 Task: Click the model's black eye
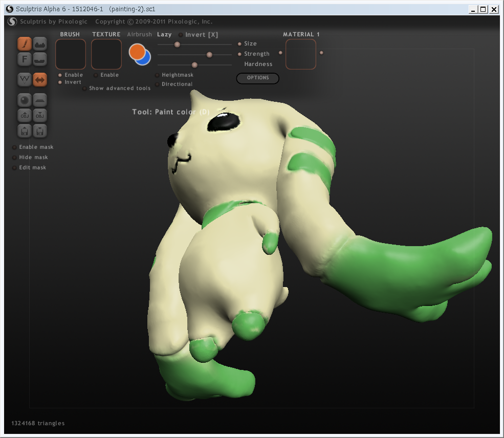[224, 122]
